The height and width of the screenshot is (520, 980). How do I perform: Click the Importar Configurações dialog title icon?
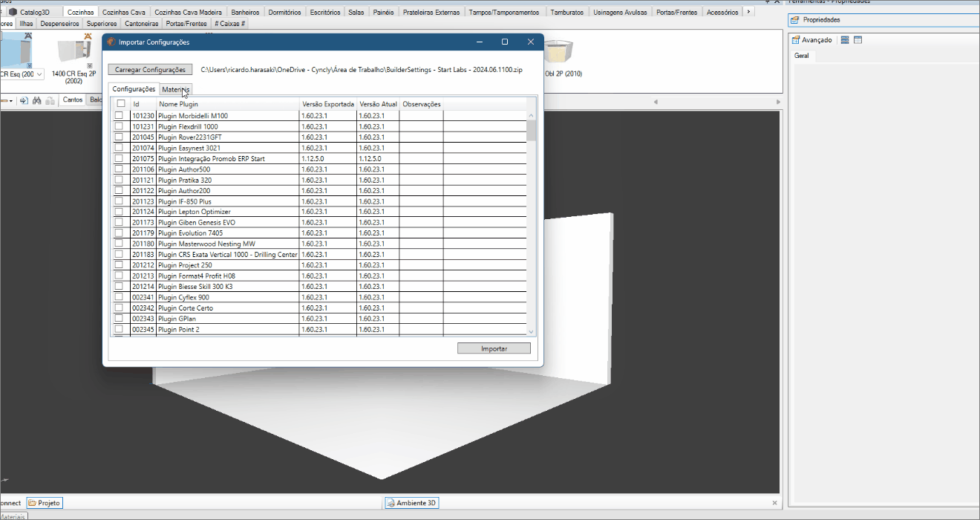pyautogui.click(x=111, y=42)
